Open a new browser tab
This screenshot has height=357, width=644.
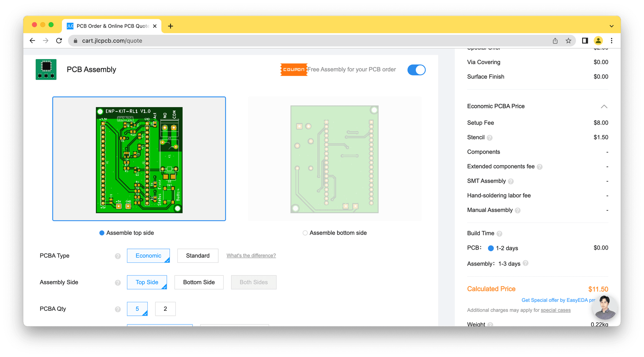coord(171,26)
